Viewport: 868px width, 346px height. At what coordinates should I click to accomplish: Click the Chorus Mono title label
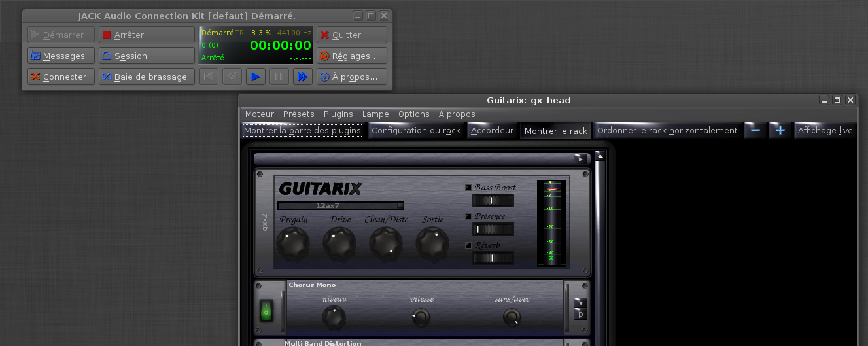[312, 285]
